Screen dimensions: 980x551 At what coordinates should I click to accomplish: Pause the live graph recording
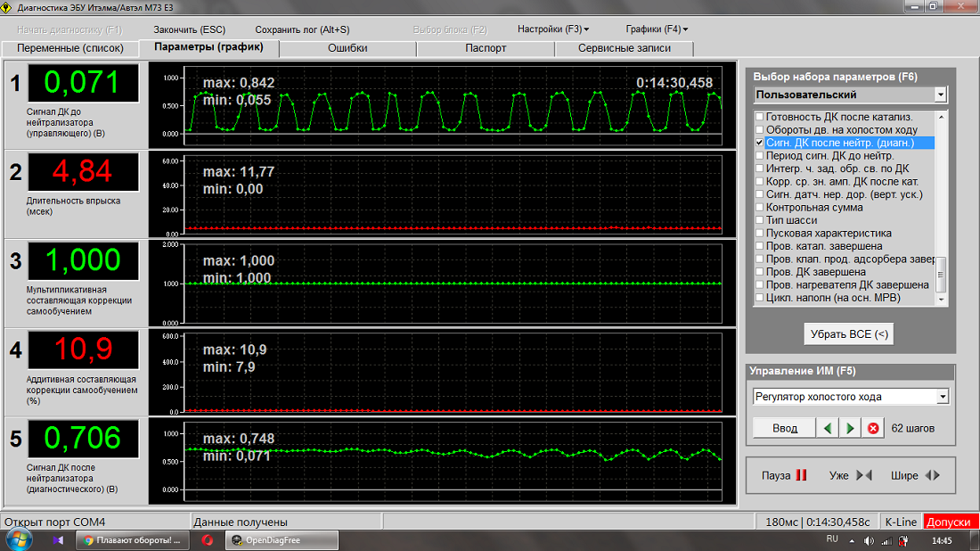click(784, 475)
